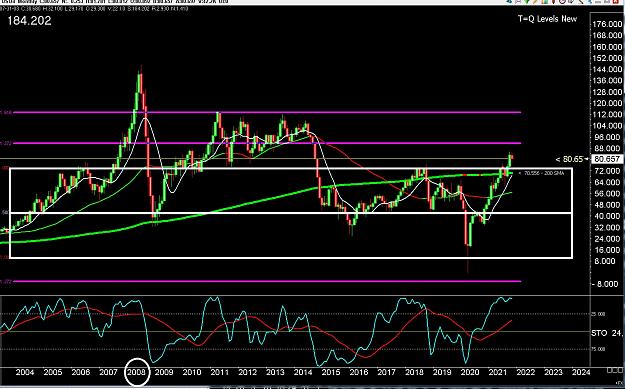Click the highlighted 80.657 current price tag

607,159
